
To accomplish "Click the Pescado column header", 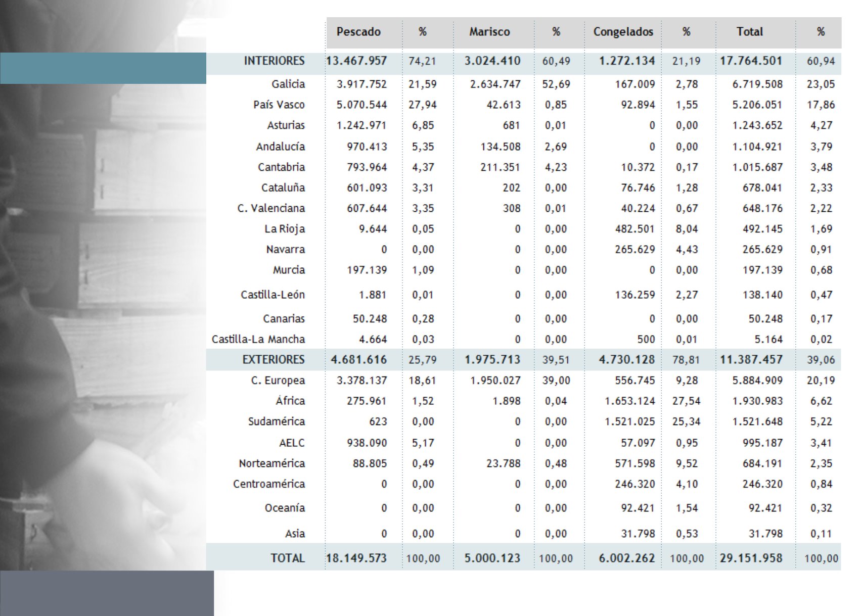I will tap(358, 32).
